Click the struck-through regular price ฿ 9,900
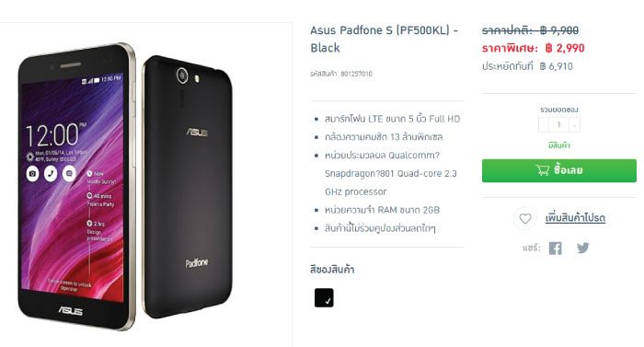The width and height of the screenshot is (644, 347). tap(559, 30)
